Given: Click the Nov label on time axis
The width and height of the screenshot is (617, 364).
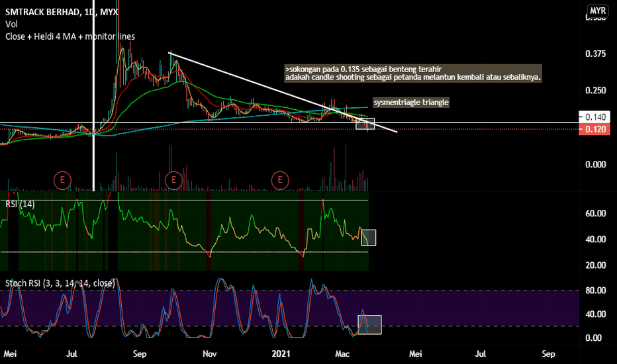Looking at the screenshot, I should [210, 354].
